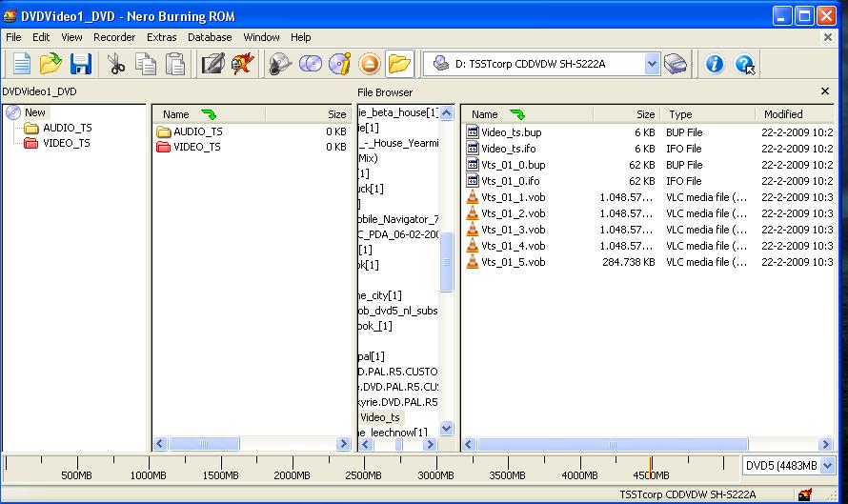Open the Burn compilation icon
This screenshot has height=504, width=848.
(x=212, y=64)
